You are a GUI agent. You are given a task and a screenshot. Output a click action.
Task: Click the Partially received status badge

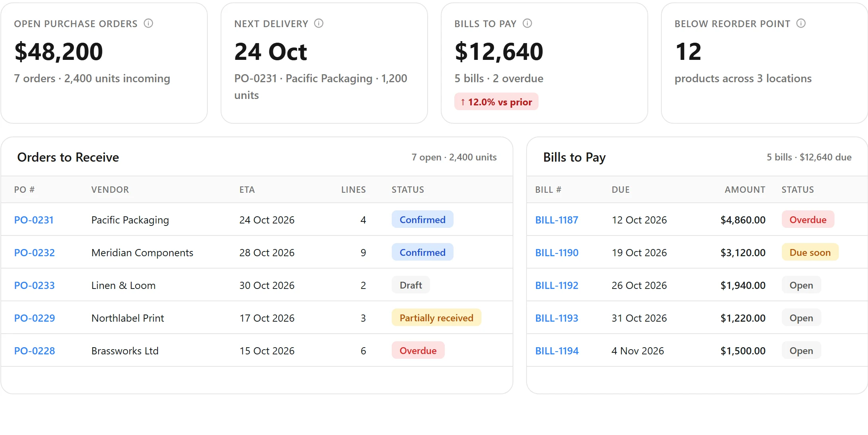click(x=436, y=318)
